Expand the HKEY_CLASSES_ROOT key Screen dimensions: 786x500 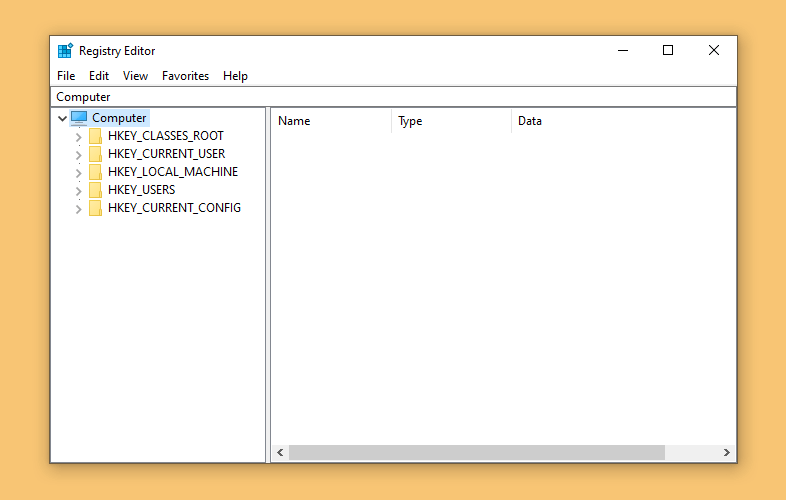coord(78,137)
